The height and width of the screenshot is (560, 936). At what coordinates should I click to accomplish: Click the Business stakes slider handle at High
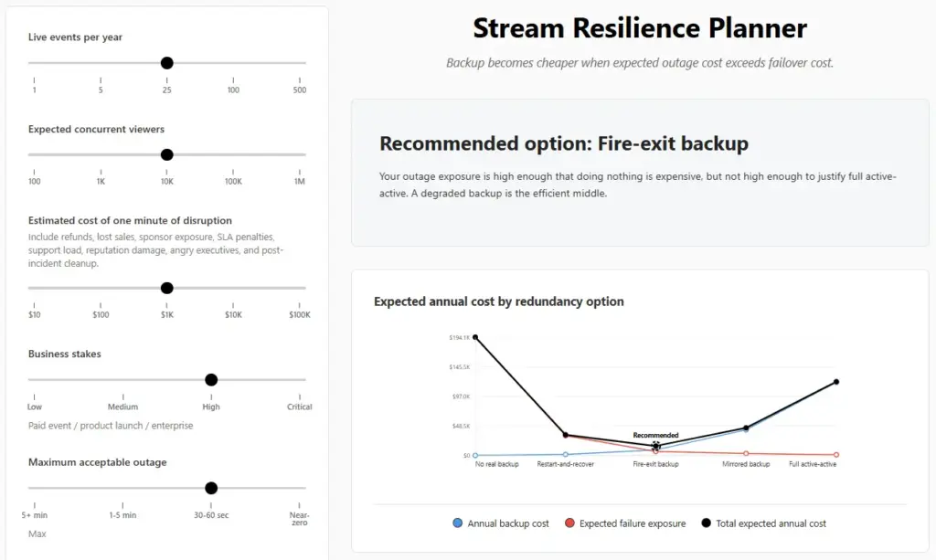(x=211, y=380)
